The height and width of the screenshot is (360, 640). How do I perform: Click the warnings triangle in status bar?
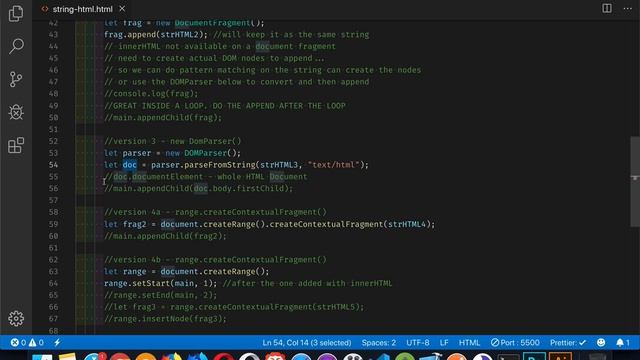point(36,342)
